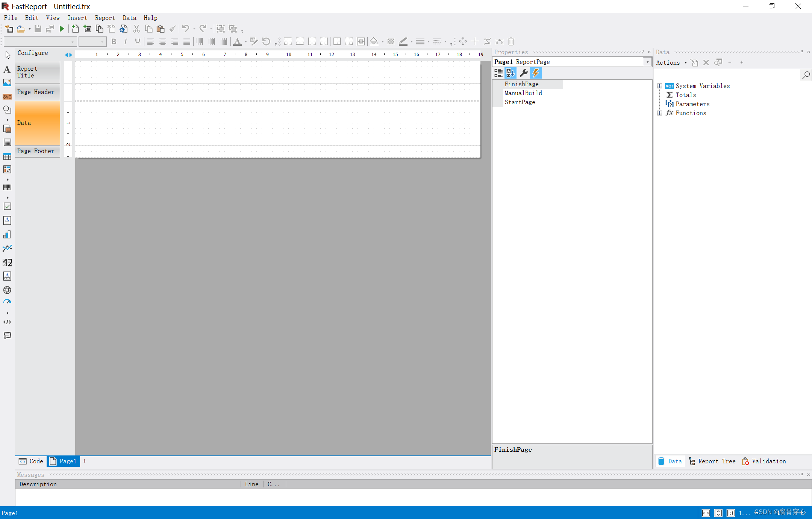Select the Text object tool

coord(7,69)
